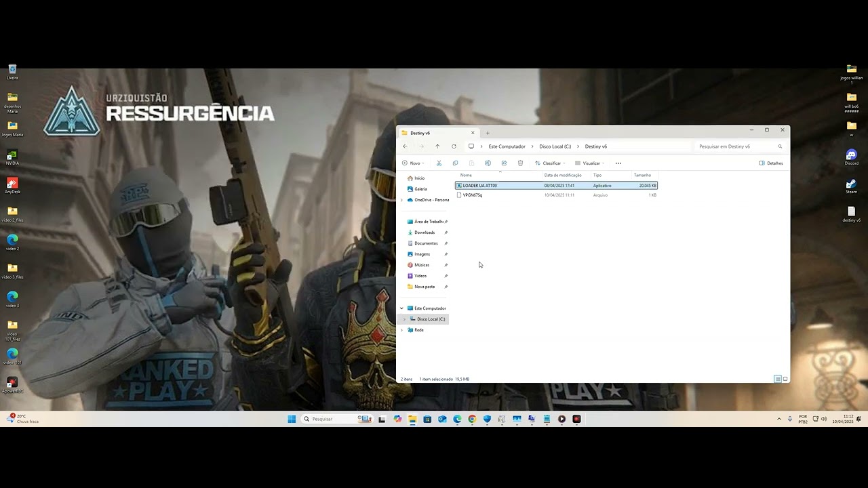The width and height of the screenshot is (868, 488).
Task: Select the AnyDesk desktop shortcut
Action: coord(12,186)
